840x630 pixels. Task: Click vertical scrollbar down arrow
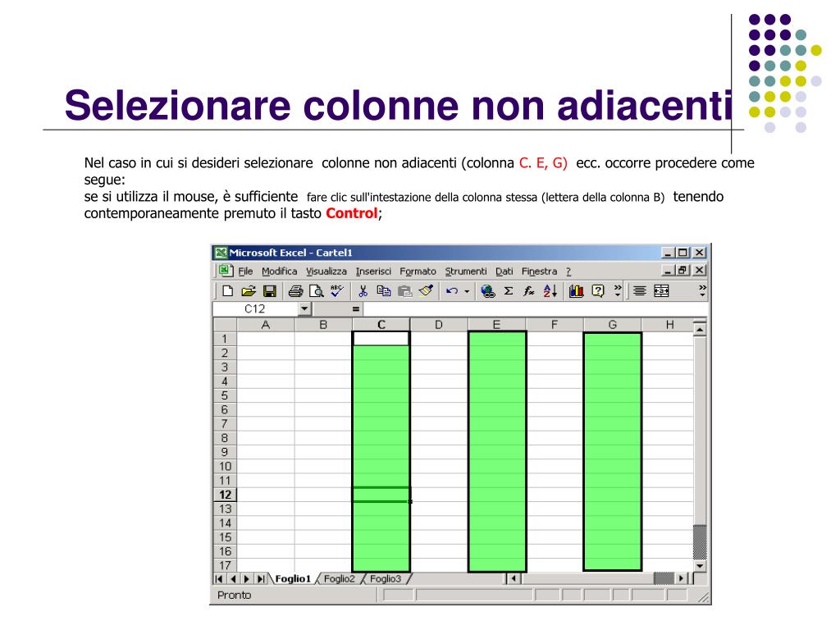point(700,565)
